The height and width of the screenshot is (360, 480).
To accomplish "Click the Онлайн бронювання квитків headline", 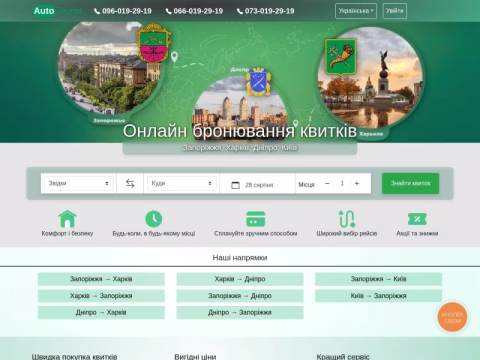I will [x=240, y=131].
